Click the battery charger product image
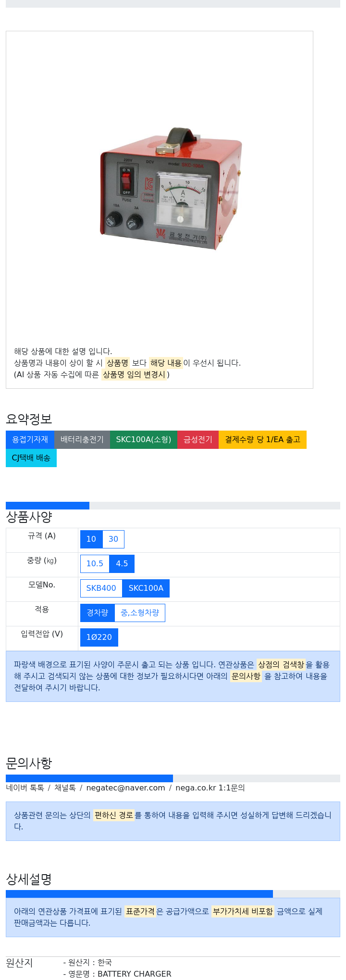The image size is (346, 980). 171,189
